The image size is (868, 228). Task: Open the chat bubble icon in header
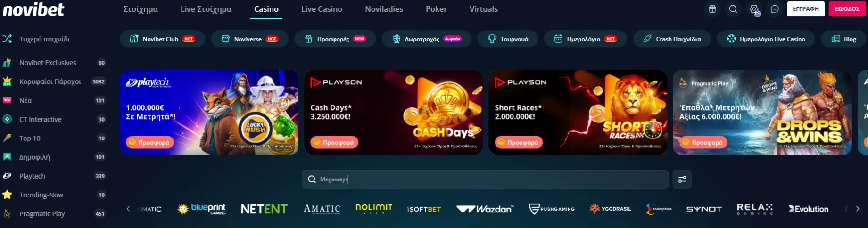775,9
